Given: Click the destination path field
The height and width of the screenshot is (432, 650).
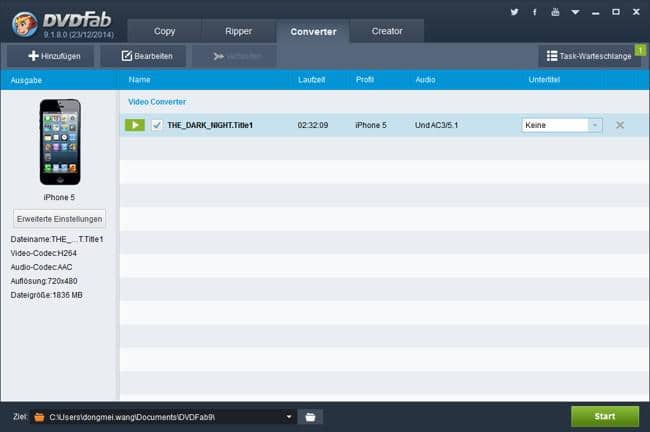Looking at the screenshot, I should pyautogui.click(x=164, y=417).
